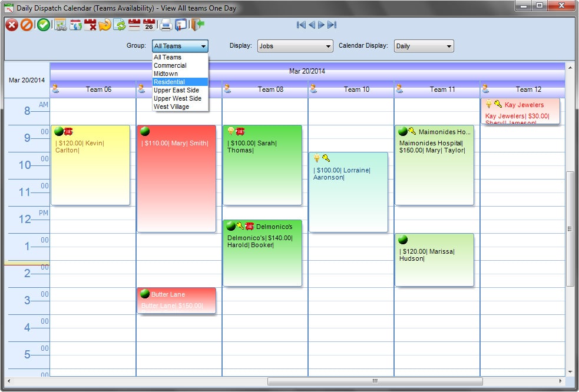Click the light bulb icon on Kay Jewelers job
Image resolution: width=579 pixels, height=392 pixels.
click(x=489, y=104)
